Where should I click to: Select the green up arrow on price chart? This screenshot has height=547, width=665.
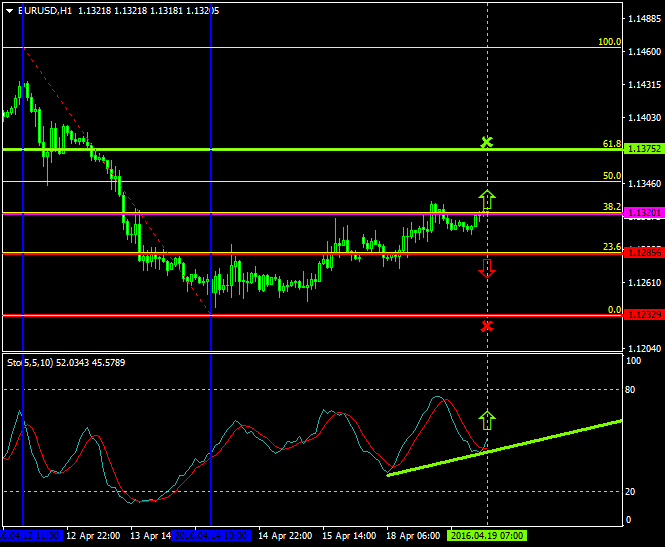(487, 199)
